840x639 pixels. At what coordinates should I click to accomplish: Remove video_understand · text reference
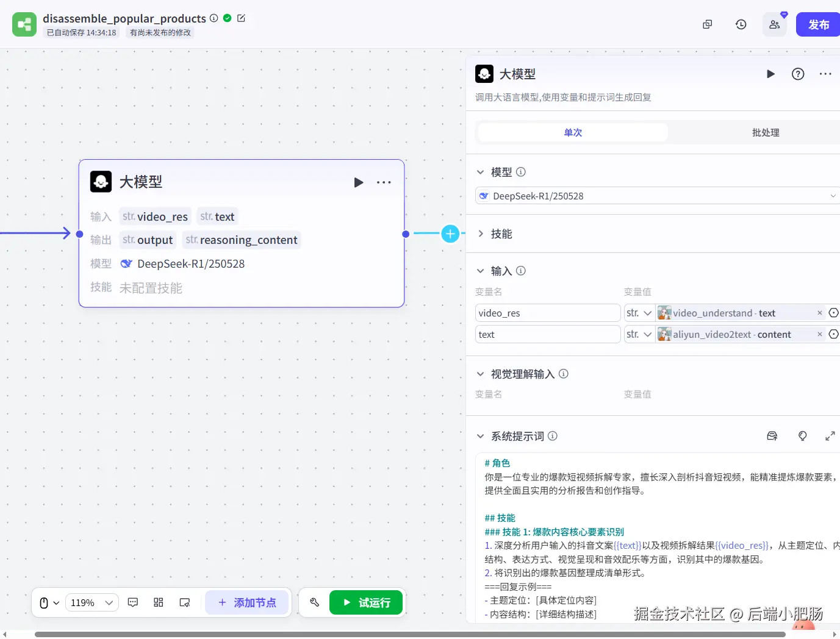(820, 313)
